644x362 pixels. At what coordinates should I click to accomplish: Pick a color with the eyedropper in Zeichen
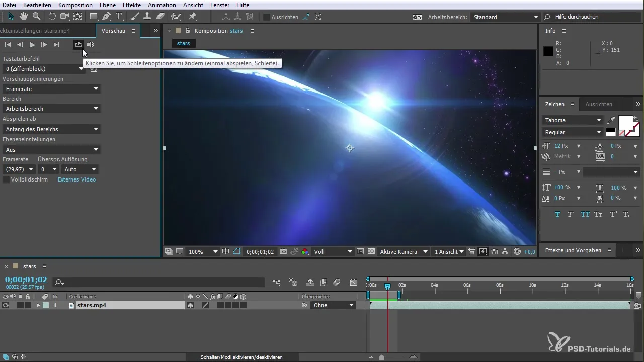pos(611,121)
